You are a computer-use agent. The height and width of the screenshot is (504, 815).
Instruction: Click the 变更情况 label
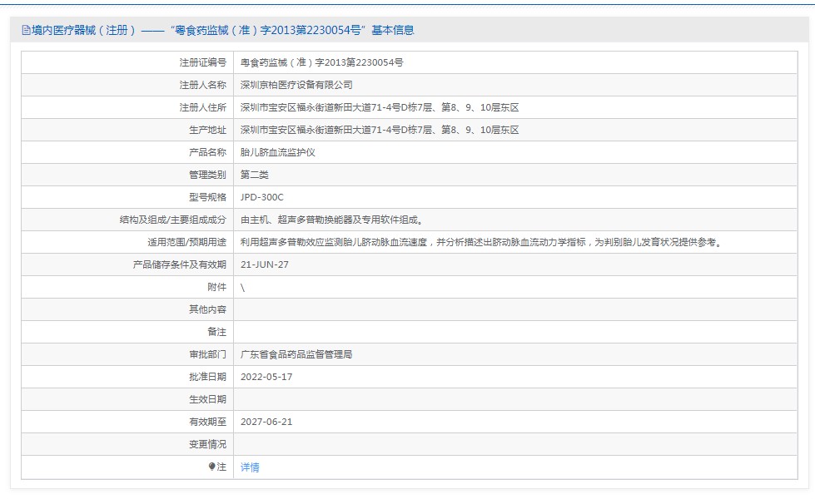pos(207,444)
